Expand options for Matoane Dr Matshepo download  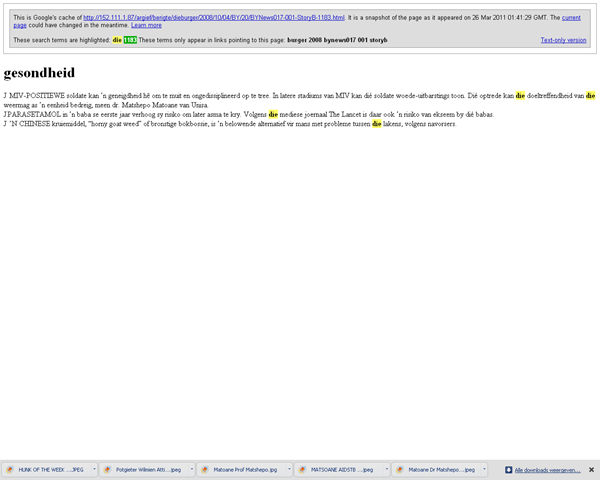pos(484,469)
